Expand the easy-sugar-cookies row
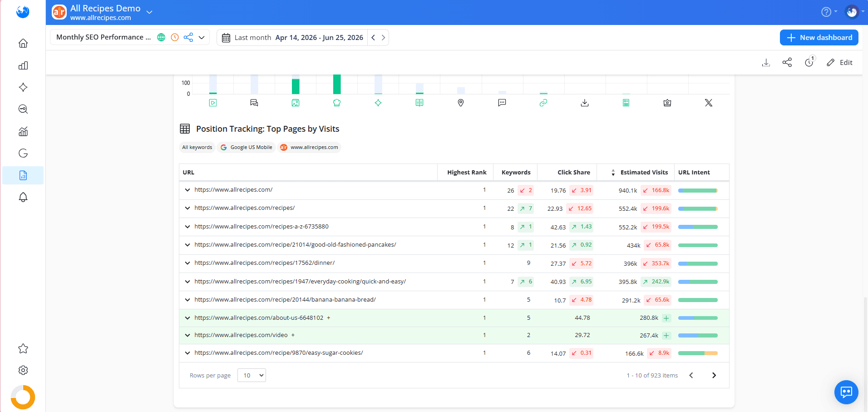Viewport: 868px width, 412px height. pos(187,353)
